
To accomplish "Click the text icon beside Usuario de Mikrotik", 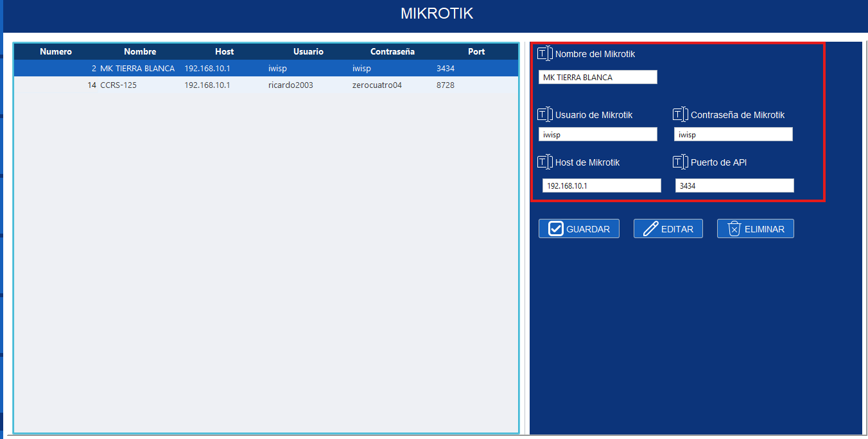I will 544,114.
